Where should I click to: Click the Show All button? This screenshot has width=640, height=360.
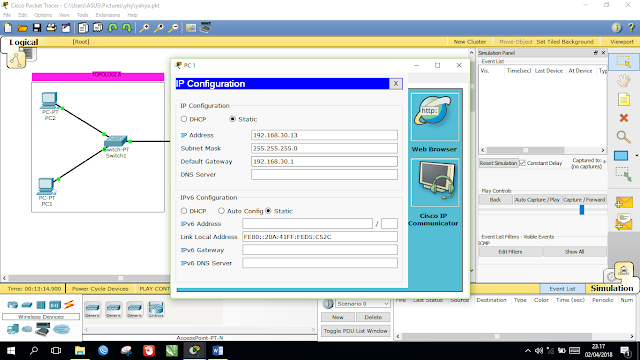574,252
